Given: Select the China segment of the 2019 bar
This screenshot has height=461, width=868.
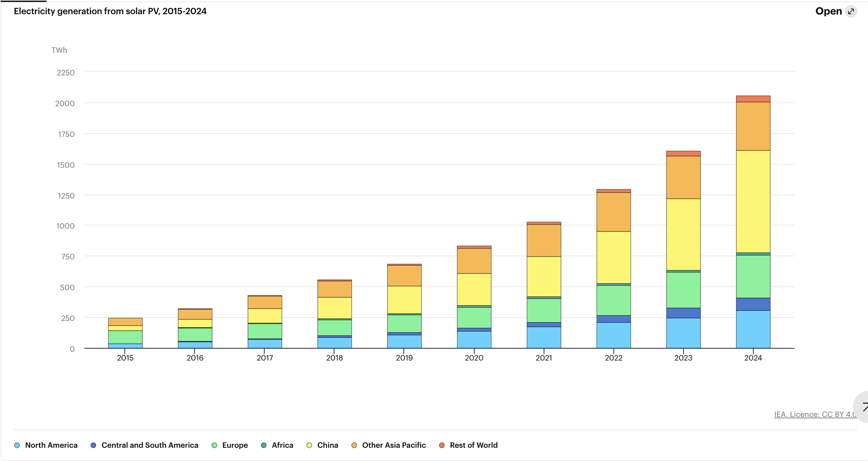Looking at the screenshot, I should (x=404, y=300).
